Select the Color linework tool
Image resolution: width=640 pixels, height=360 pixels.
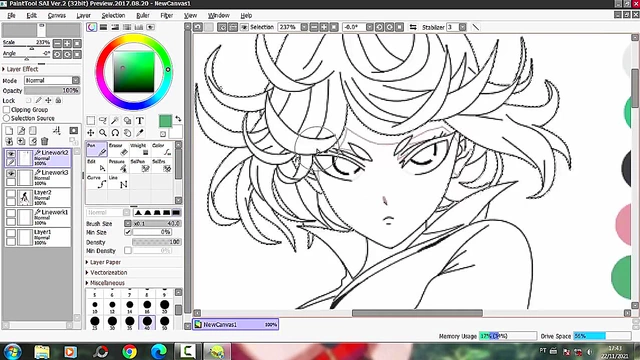pyautogui.click(x=162, y=149)
